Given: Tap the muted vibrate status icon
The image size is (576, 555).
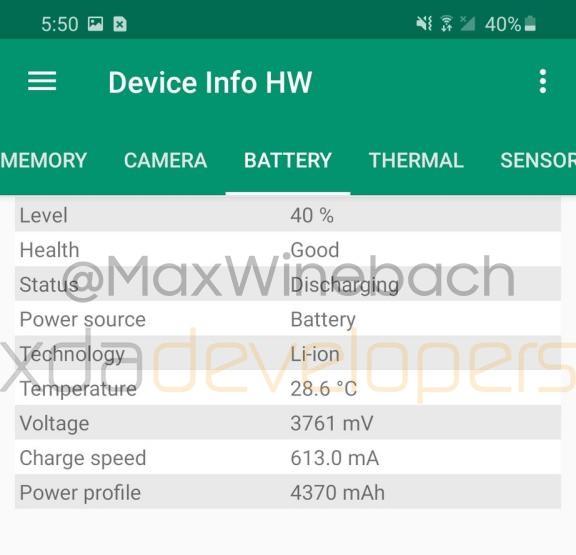Looking at the screenshot, I should point(424,24).
